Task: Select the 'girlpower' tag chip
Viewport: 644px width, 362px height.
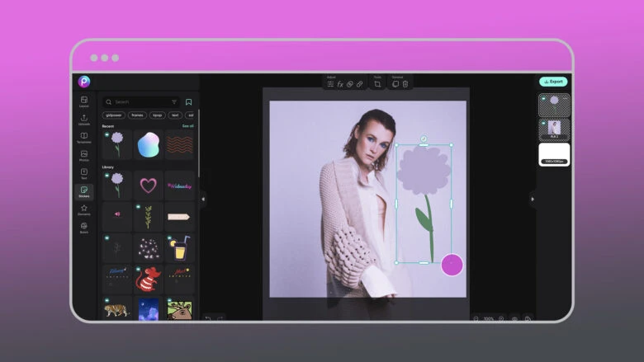Action: [x=114, y=115]
